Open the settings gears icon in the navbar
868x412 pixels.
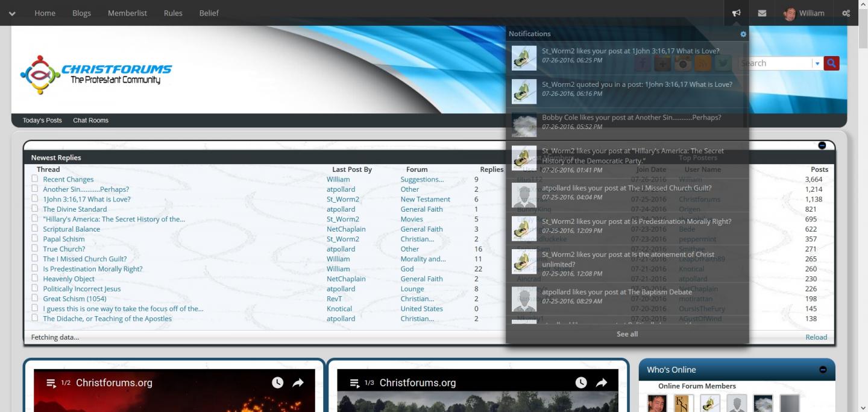(846, 13)
